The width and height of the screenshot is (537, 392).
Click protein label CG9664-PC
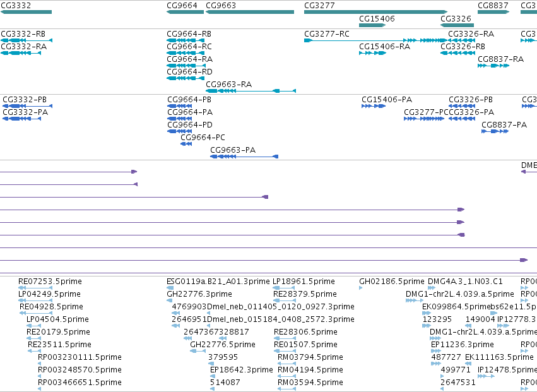[x=203, y=138]
